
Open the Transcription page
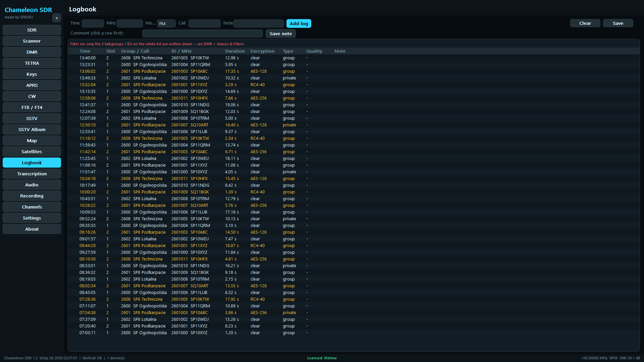coord(32,174)
